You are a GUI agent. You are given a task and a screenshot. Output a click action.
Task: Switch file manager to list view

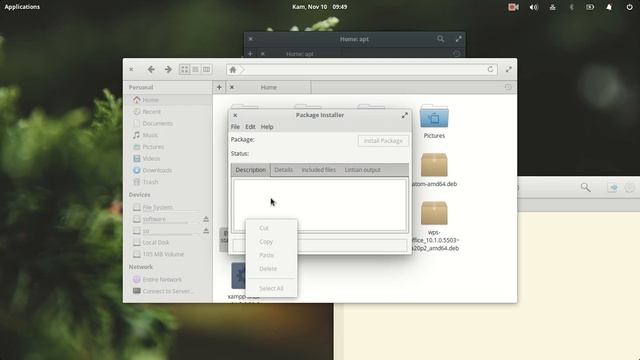pyautogui.click(x=196, y=69)
